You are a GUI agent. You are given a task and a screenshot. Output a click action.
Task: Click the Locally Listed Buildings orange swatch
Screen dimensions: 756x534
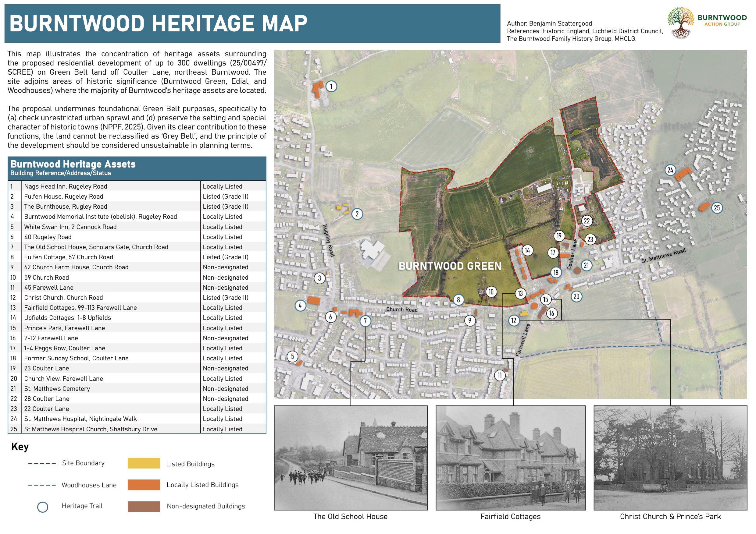[x=144, y=485]
